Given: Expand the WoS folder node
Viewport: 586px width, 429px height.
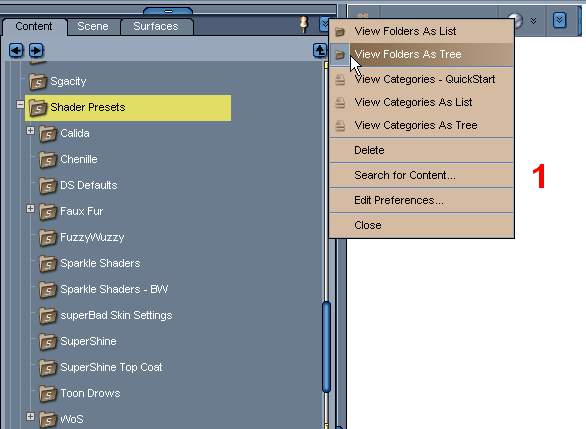Looking at the screenshot, I should coord(31,416).
